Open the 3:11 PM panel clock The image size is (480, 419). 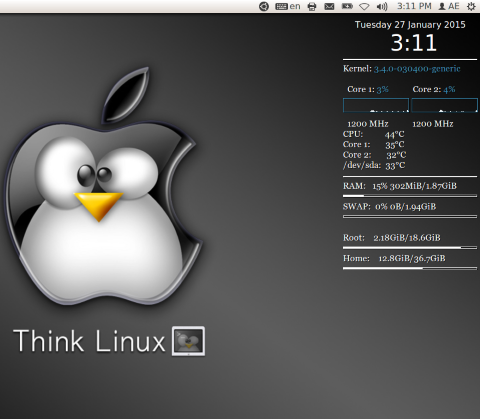point(414,6)
